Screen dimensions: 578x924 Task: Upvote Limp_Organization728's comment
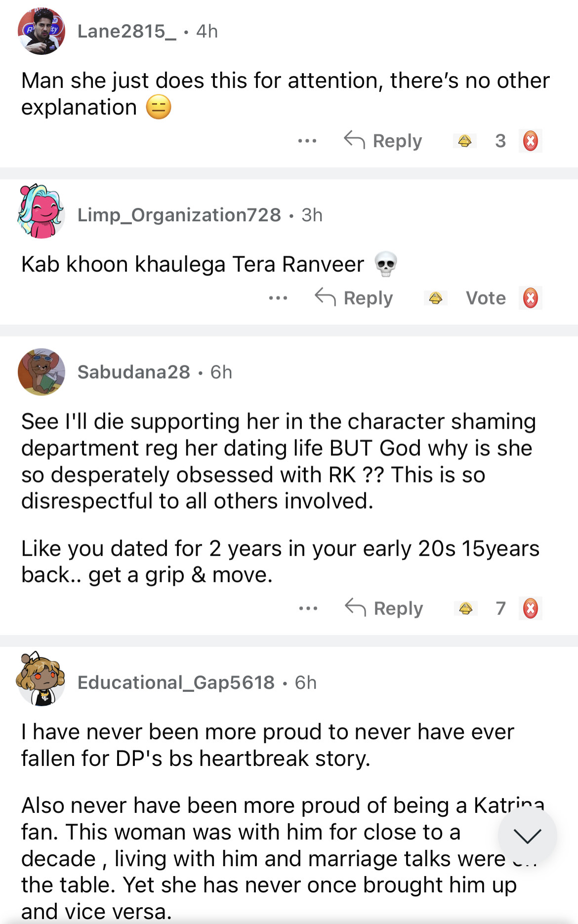[435, 298]
